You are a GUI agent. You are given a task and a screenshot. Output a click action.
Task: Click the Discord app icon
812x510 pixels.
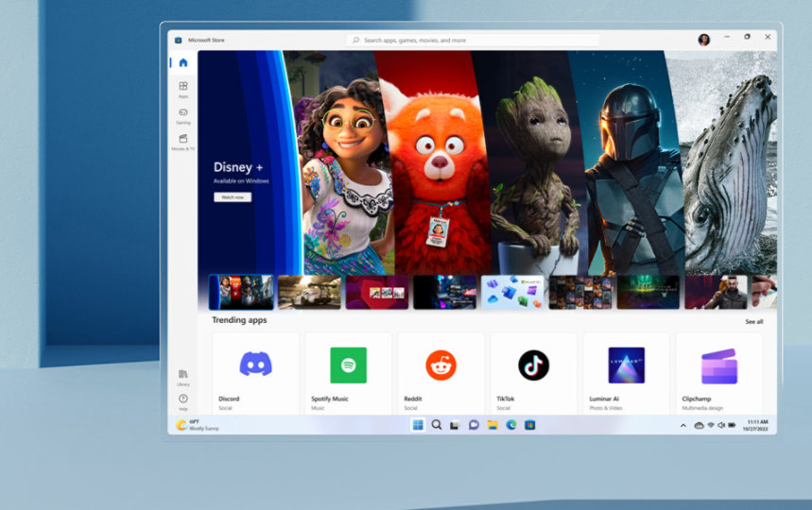click(255, 365)
